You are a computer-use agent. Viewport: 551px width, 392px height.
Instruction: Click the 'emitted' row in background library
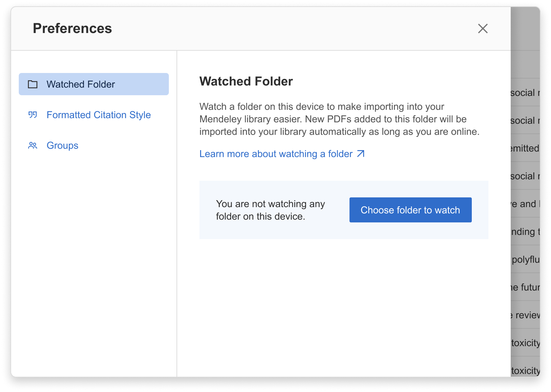[x=525, y=148]
